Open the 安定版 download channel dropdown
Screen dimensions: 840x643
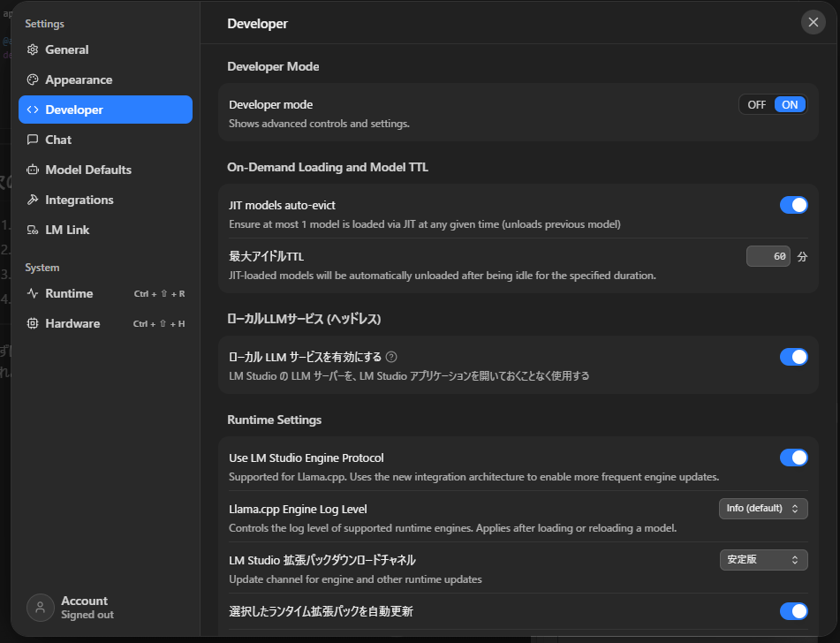(x=763, y=560)
